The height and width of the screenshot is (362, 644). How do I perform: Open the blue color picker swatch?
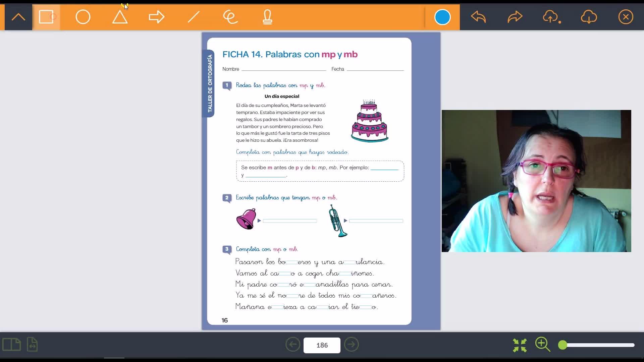pyautogui.click(x=442, y=17)
